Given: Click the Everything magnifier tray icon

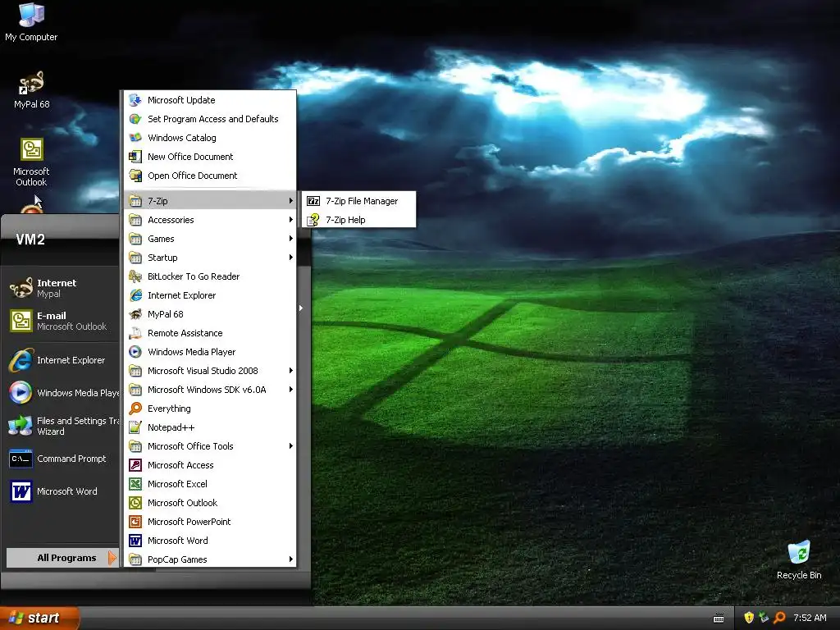Looking at the screenshot, I should pyautogui.click(x=779, y=618).
